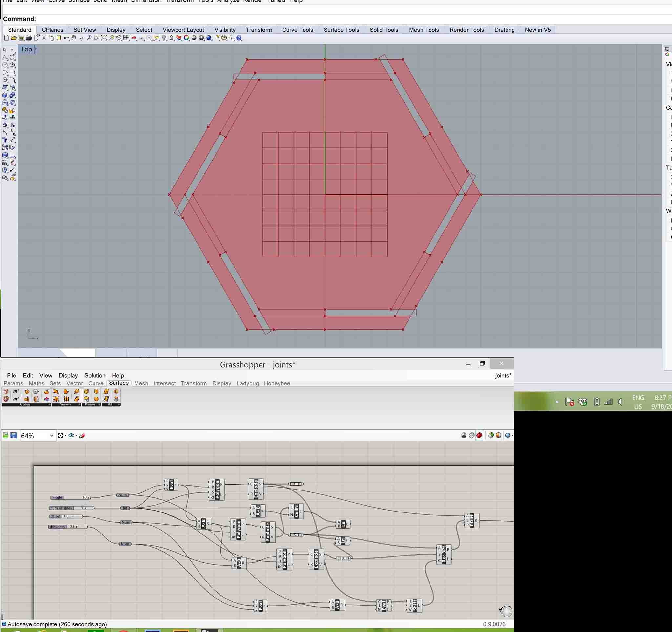Viewport: 672px width, 632px height.
Task: Click the Zoom Extents icon in Rhino toolbar
Action: click(x=104, y=38)
